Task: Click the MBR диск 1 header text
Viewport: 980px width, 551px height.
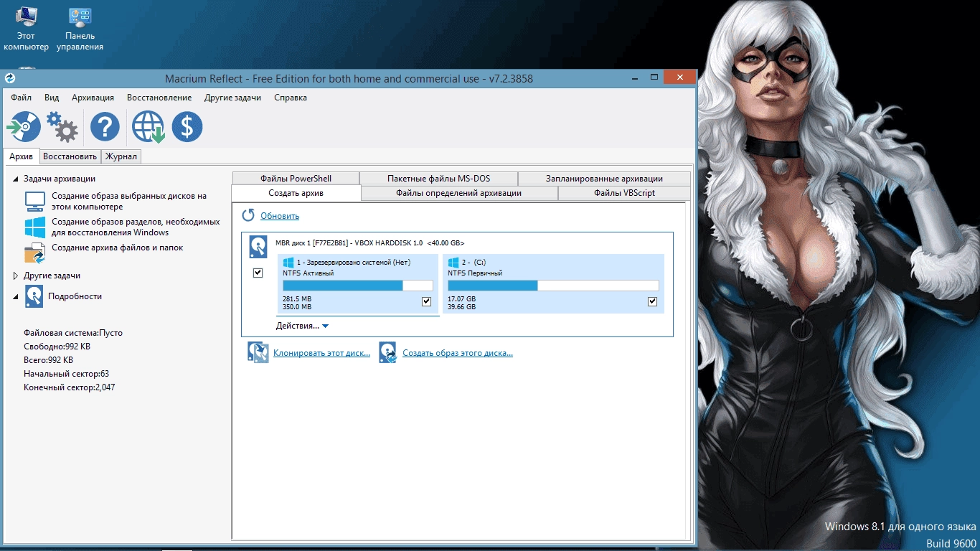Action: (x=369, y=242)
